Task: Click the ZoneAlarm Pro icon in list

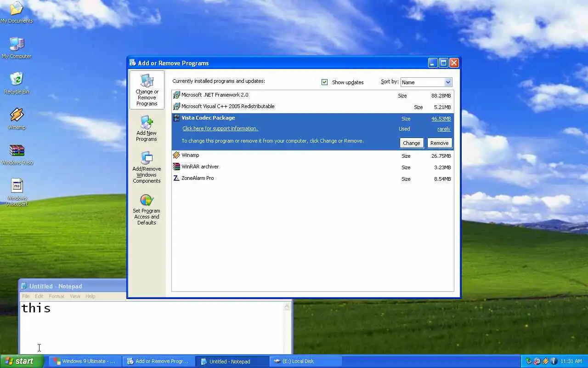Action: [x=176, y=178]
